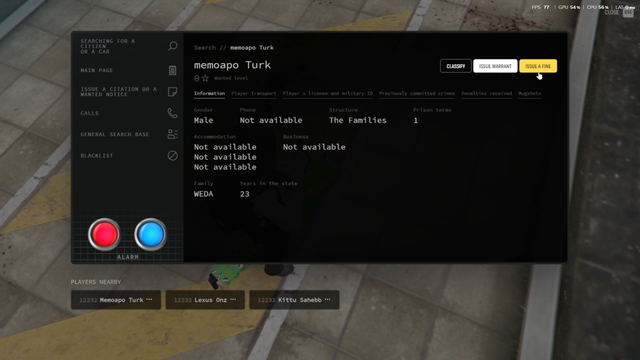Select Searching for a citizen or a car
This screenshot has width=640, height=360.
108,47
